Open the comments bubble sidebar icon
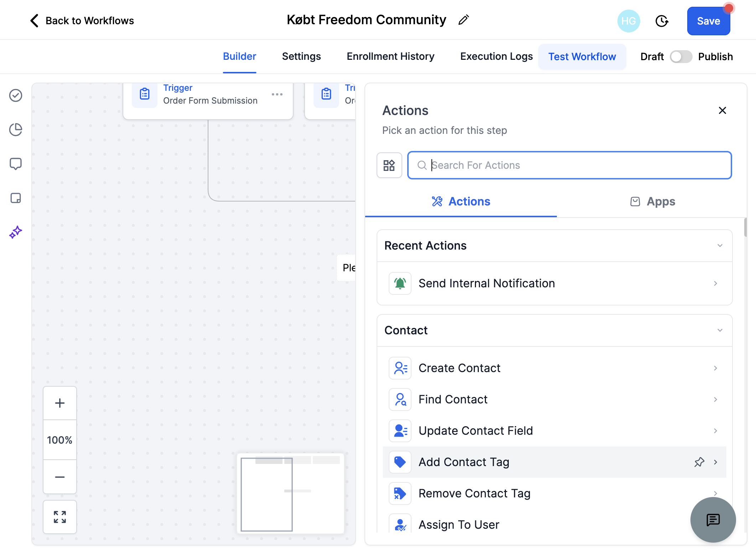756x554 pixels. click(x=16, y=164)
